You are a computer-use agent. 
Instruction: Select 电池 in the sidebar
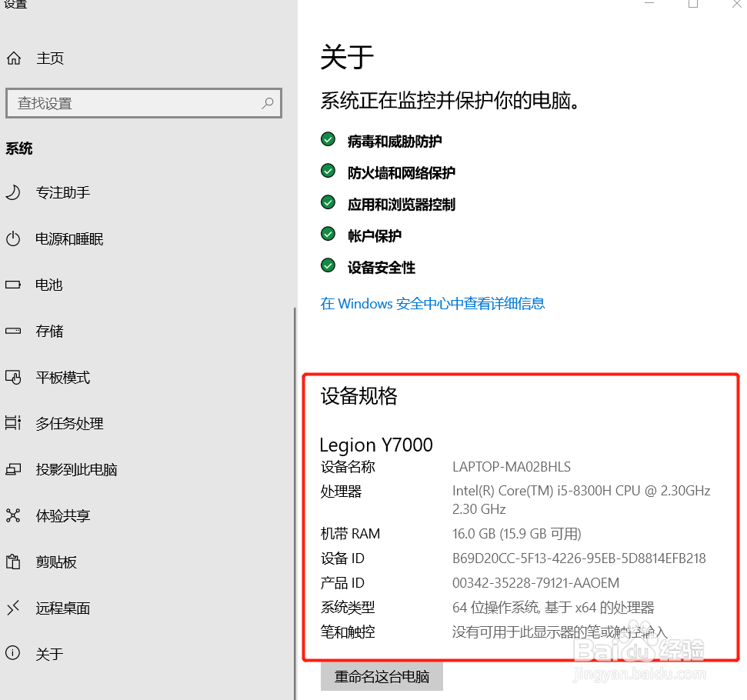coord(49,285)
